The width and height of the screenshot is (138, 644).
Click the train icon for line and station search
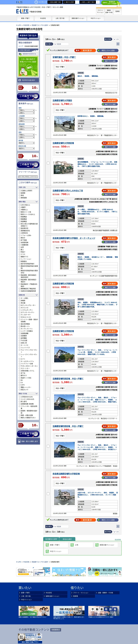[19, 441]
